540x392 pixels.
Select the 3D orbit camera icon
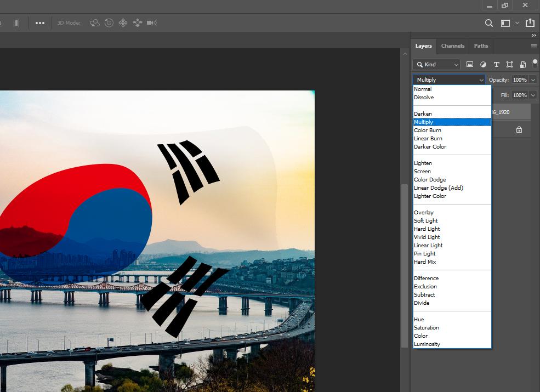pyautogui.click(x=95, y=23)
